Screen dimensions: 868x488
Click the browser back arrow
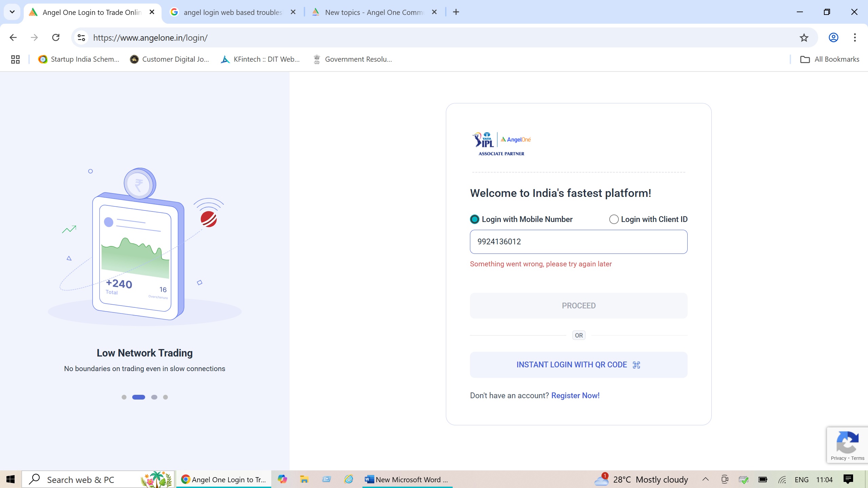click(x=13, y=38)
